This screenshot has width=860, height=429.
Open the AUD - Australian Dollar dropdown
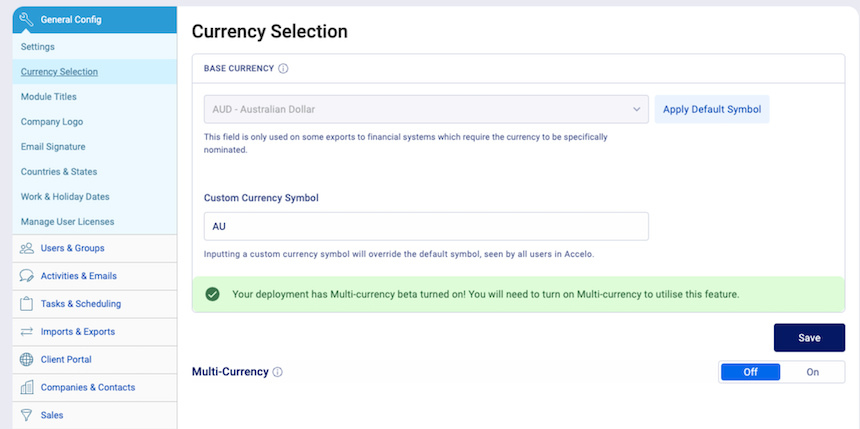[426, 109]
